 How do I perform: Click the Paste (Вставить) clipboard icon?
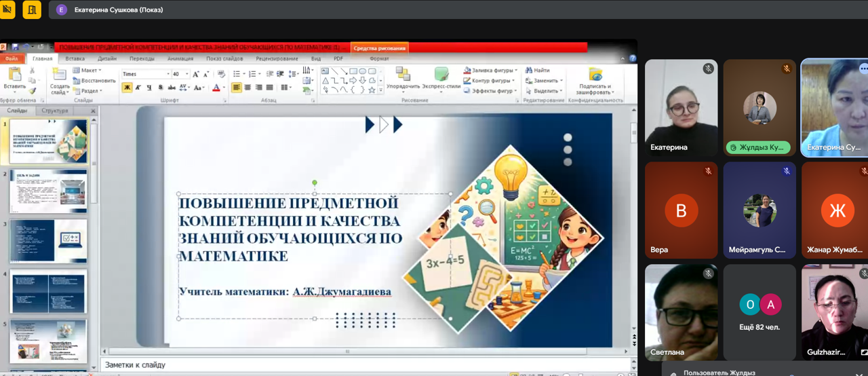(x=14, y=75)
